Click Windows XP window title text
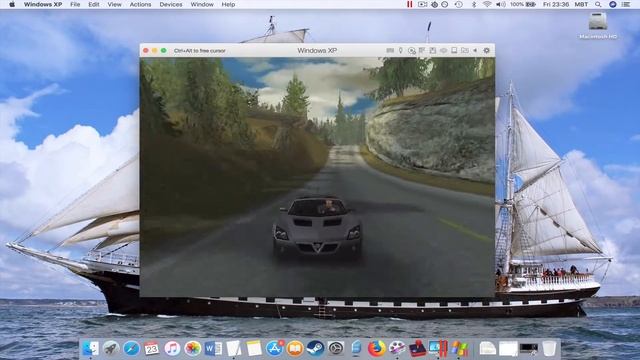This screenshot has height=360, width=640. click(x=317, y=51)
